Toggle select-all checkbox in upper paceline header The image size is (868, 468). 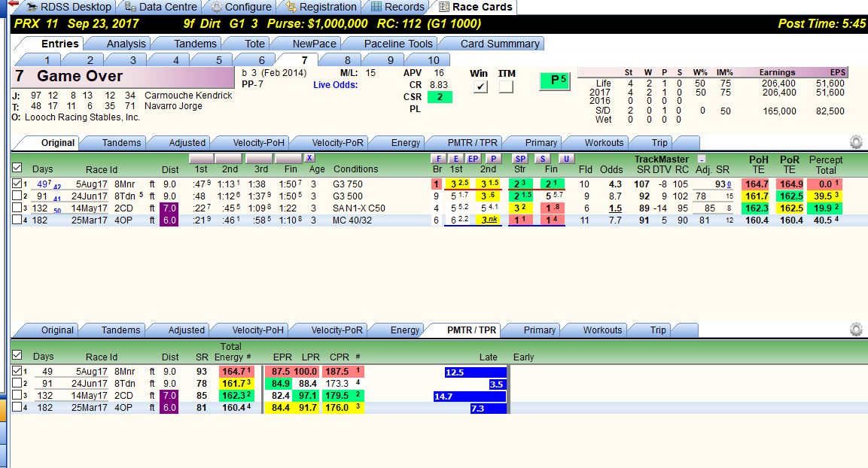coord(17,168)
